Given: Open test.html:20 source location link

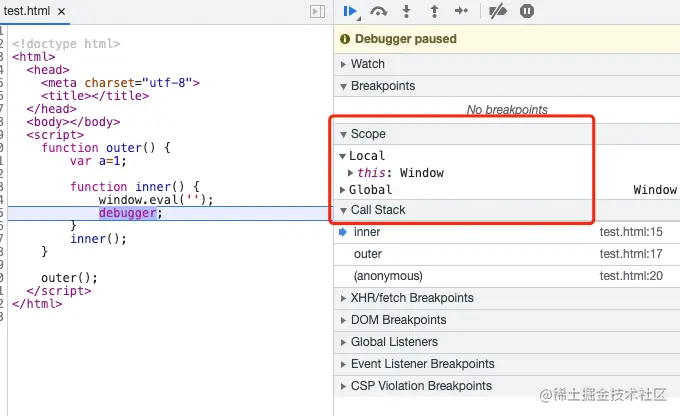Looking at the screenshot, I should tap(631, 276).
